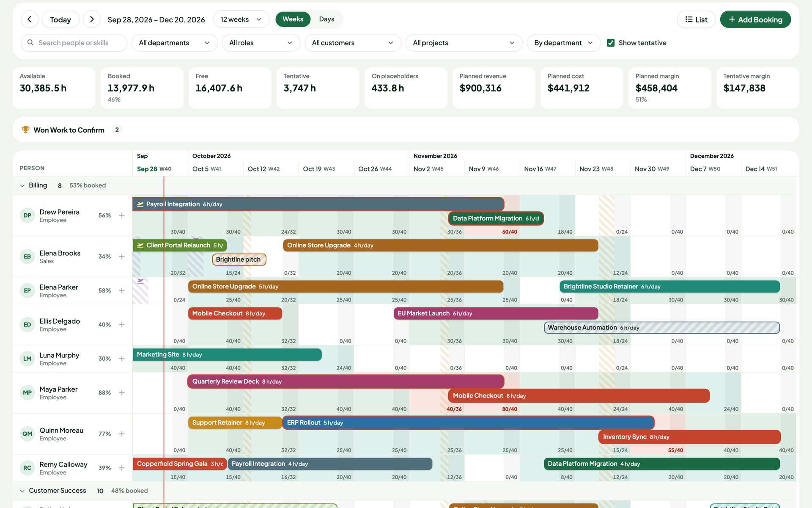Open the Client Portal Relaunch booking bar
The width and height of the screenshot is (812, 508).
pos(180,245)
